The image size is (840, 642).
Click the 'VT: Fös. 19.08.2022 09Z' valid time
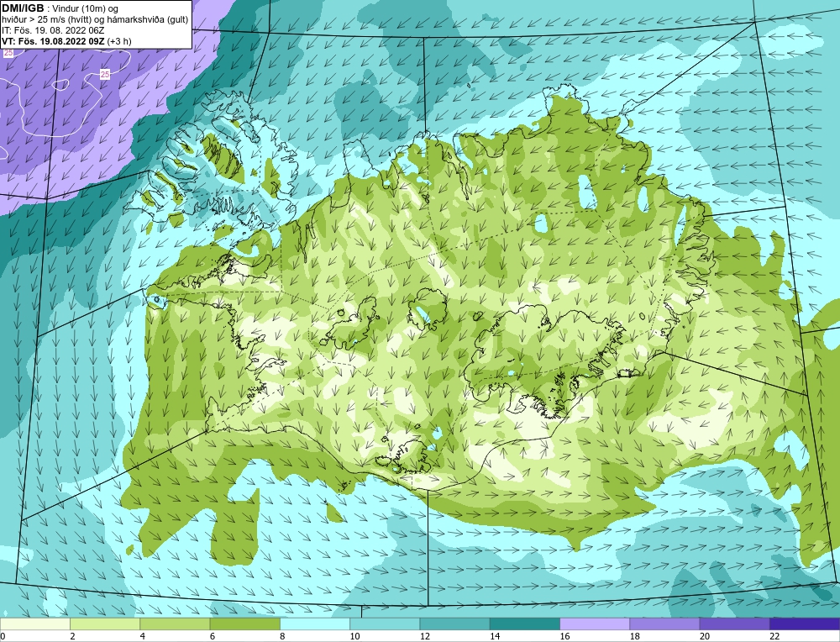(x=54, y=40)
